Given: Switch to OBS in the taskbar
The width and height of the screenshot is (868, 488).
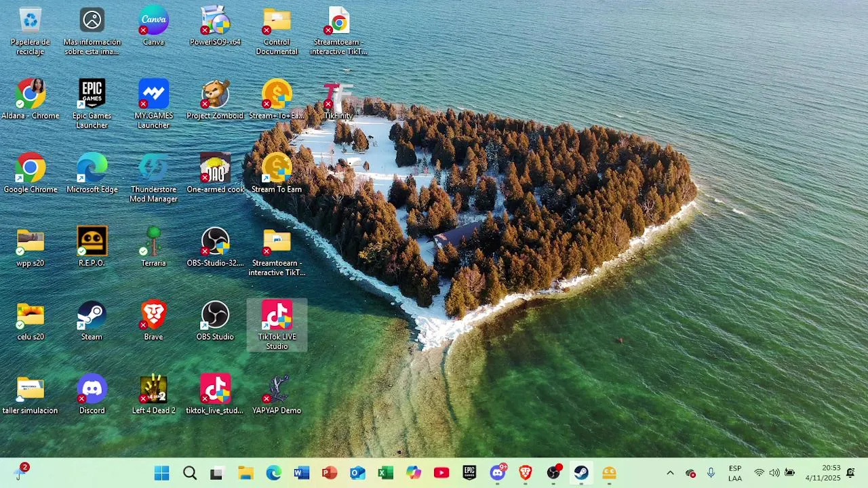Looking at the screenshot, I should point(553,473).
